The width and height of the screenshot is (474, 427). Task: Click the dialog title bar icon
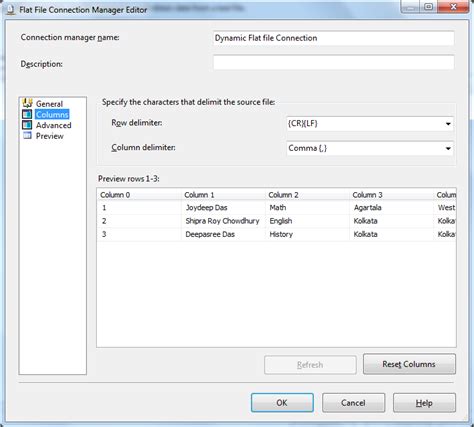pyautogui.click(x=11, y=10)
